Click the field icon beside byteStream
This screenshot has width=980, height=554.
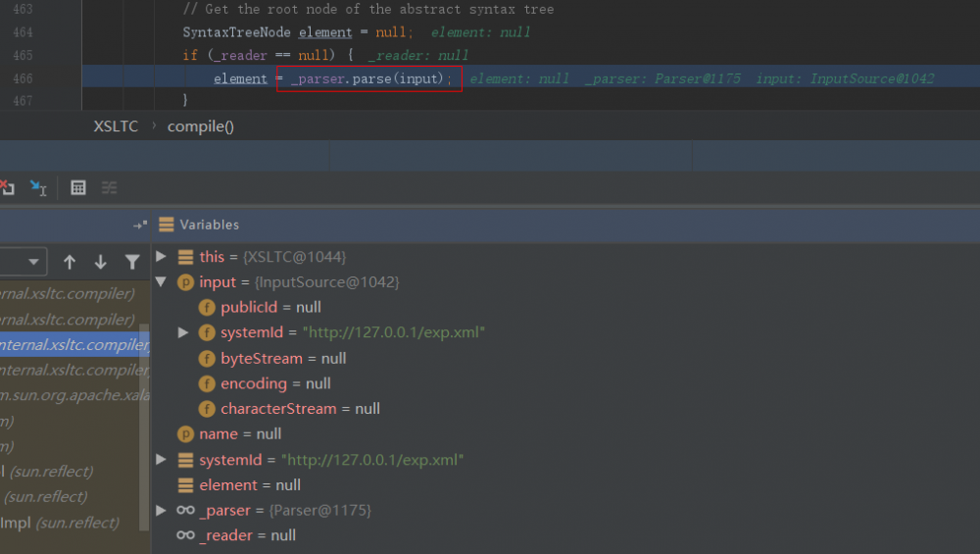pyautogui.click(x=207, y=358)
